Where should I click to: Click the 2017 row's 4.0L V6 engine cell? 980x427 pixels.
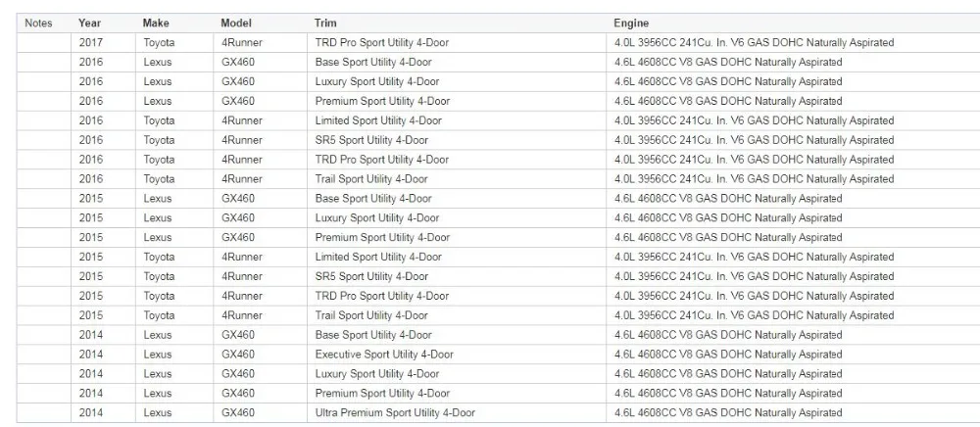tap(793, 43)
